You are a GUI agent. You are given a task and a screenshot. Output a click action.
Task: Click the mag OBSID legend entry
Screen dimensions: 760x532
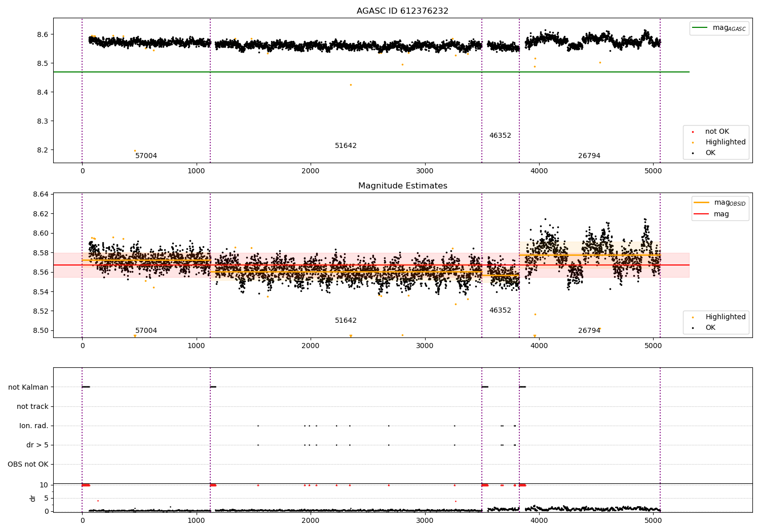[x=719, y=203]
